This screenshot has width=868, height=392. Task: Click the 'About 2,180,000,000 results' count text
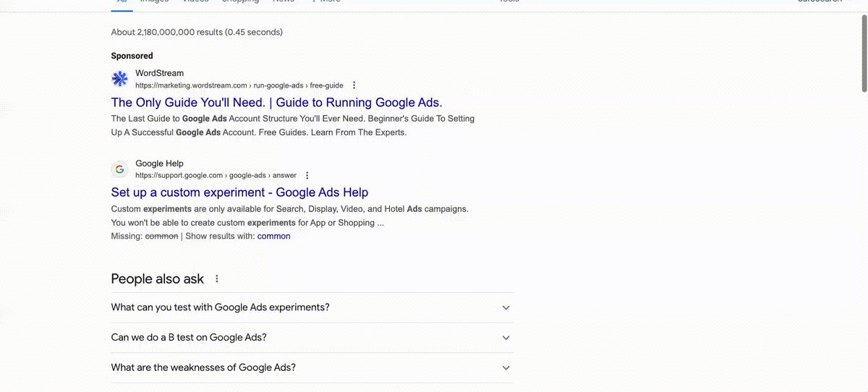point(197,33)
